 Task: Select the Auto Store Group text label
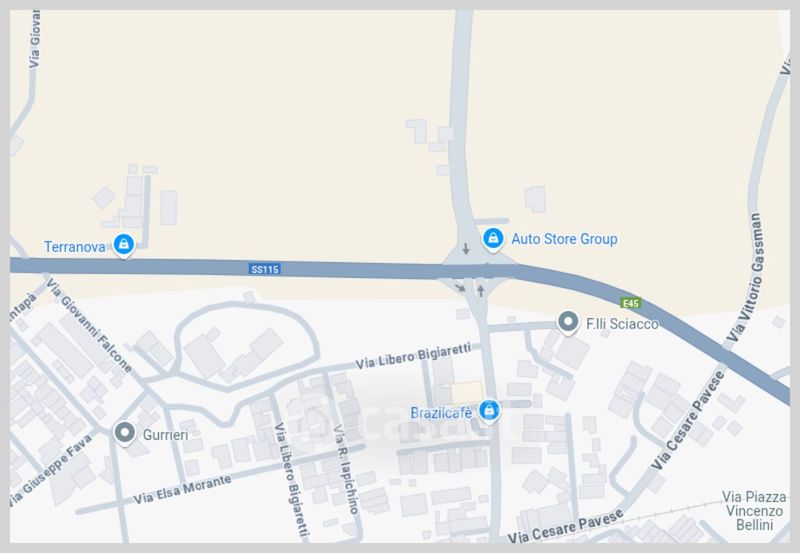click(x=564, y=239)
